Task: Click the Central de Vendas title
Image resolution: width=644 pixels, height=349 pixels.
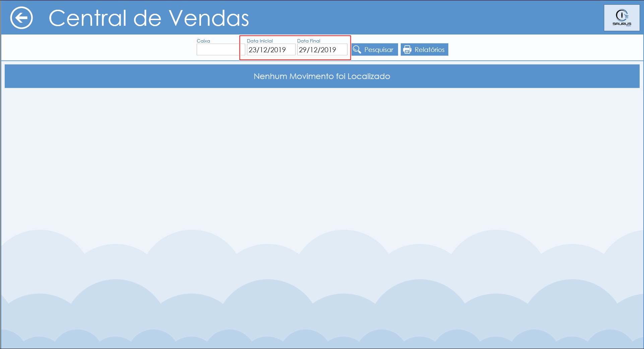Action: click(x=149, y=18)
